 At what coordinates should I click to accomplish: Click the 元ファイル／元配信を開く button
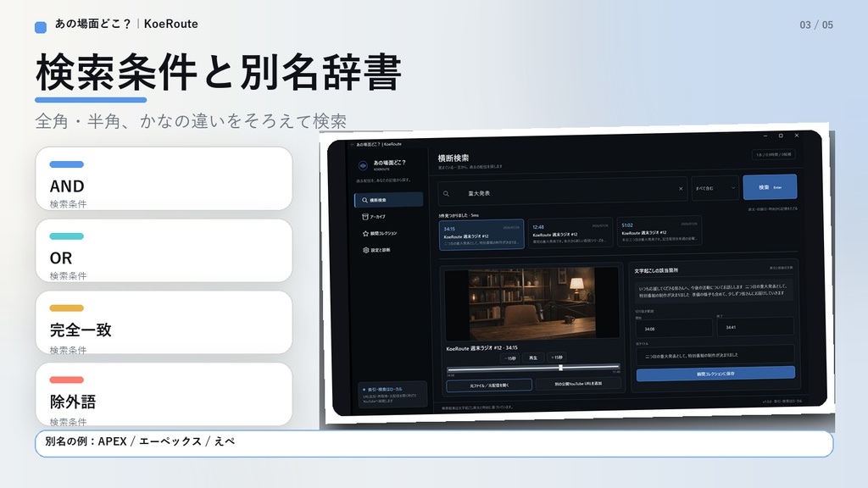[x=489, y=385]
